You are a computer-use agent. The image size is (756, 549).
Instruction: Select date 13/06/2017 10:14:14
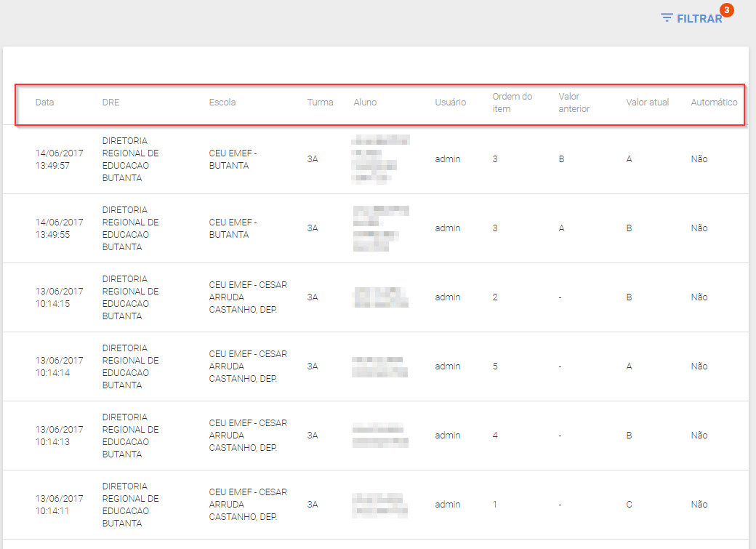[x=59, y=366]
